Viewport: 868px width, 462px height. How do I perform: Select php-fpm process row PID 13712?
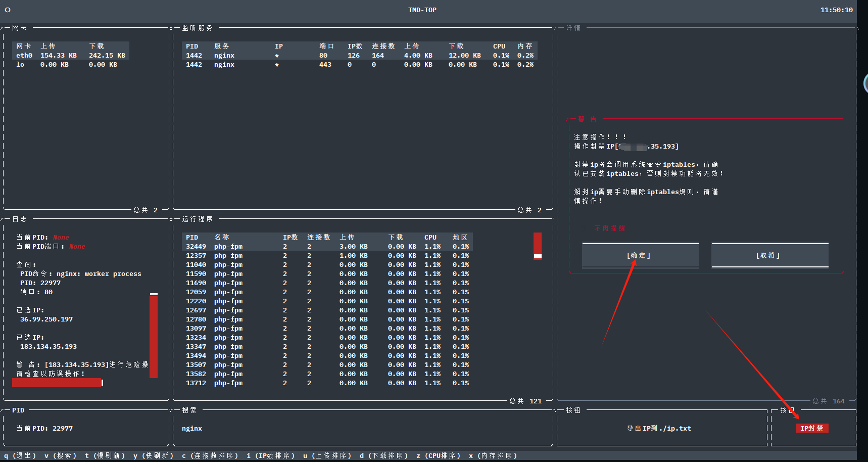tap(327, 383)
